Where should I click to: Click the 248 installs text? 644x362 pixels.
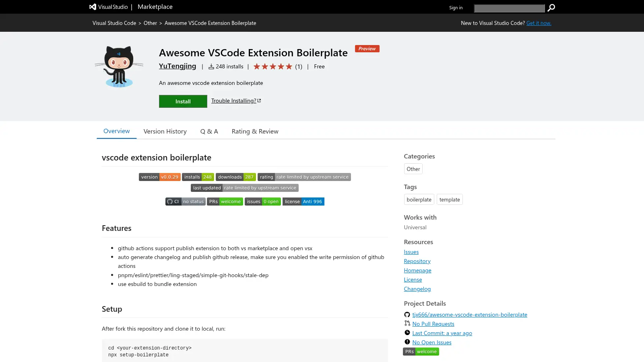coord(229,66)
